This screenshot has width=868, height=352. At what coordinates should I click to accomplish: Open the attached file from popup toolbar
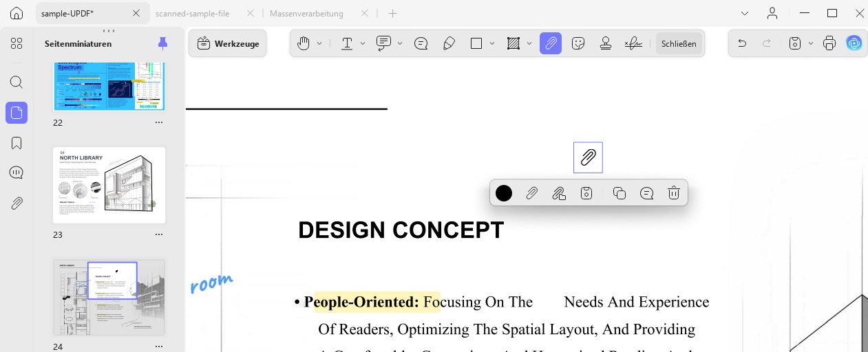[559, 193]
